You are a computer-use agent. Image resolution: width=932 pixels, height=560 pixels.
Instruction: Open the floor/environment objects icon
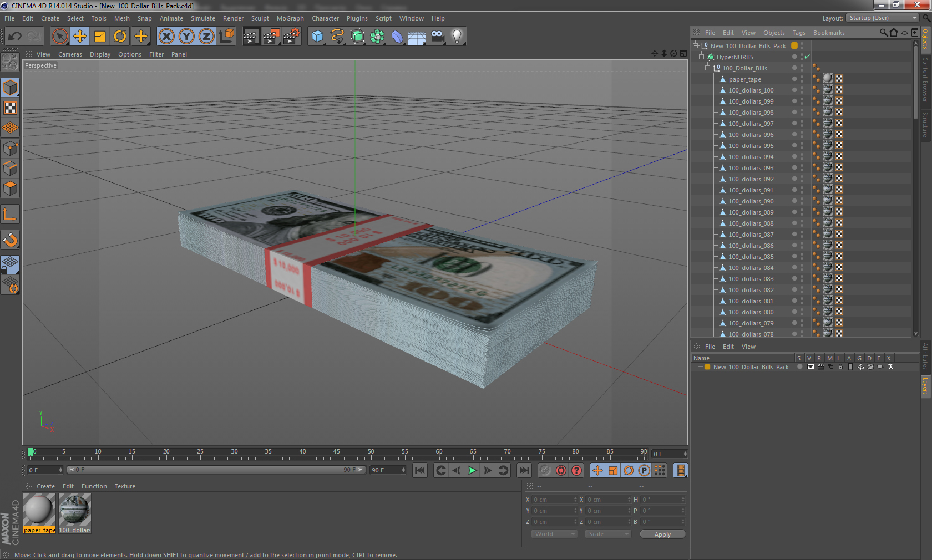coord(417,37)
